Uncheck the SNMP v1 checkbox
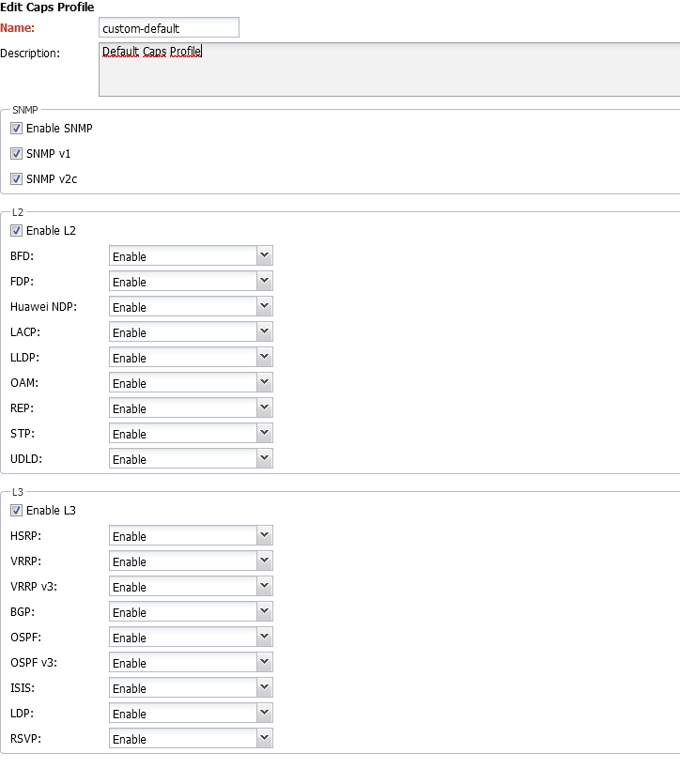680x784 pixels. coord(17,153)
